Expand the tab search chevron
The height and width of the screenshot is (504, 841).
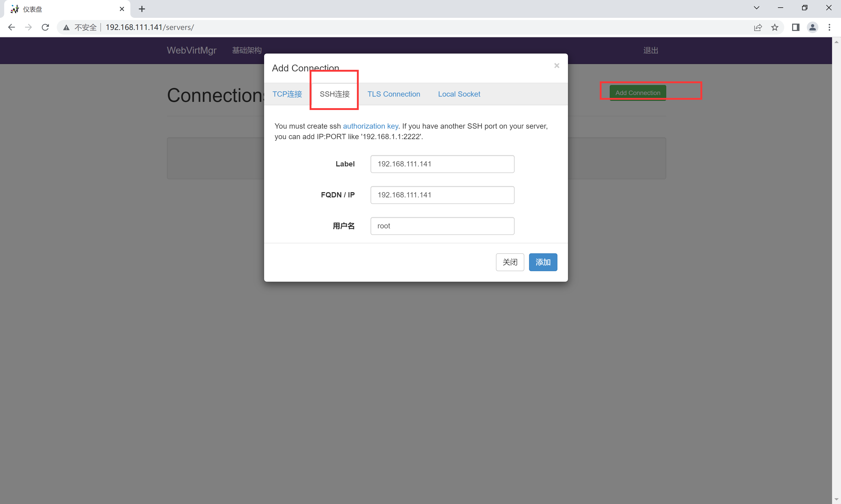coord(756,7)
